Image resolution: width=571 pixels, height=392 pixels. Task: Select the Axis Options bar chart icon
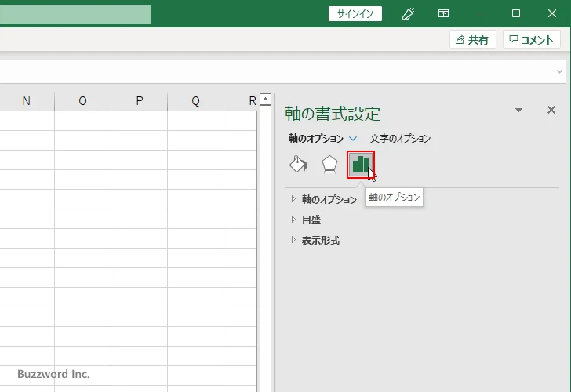pos(361,165)
